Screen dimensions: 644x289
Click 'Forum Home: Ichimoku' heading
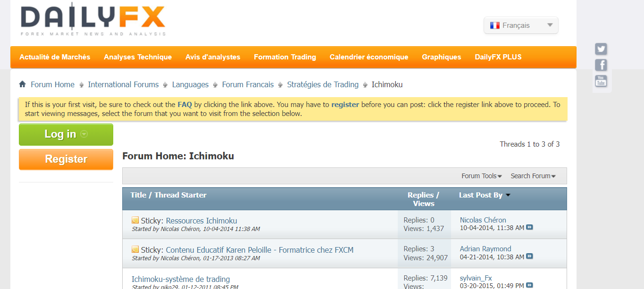178,156
